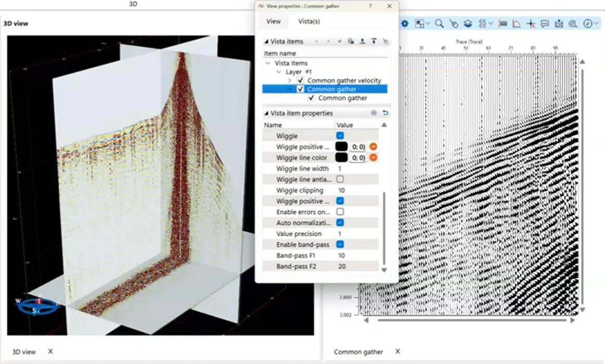Image resolution: width=605 pixels, height=364 pixels.
Task: Collapse the Vista Items tree root
Action: [268, 63]
